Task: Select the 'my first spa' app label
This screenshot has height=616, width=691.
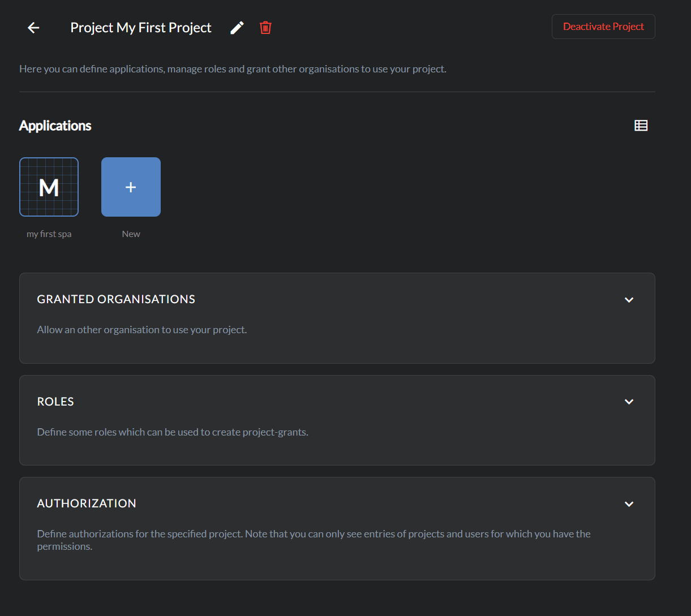Action: [49, 234]
